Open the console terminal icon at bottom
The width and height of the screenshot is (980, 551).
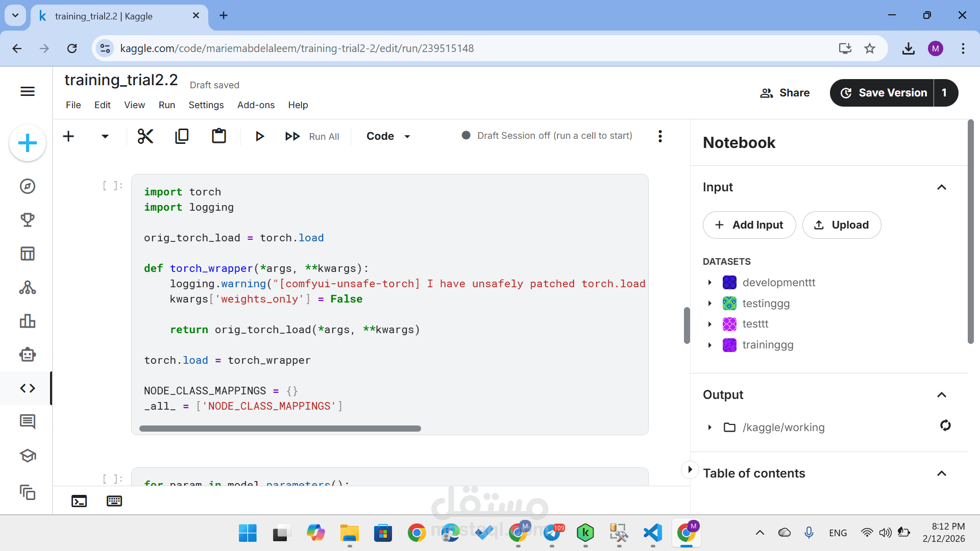pyautogui.click(x=79, y=501)
